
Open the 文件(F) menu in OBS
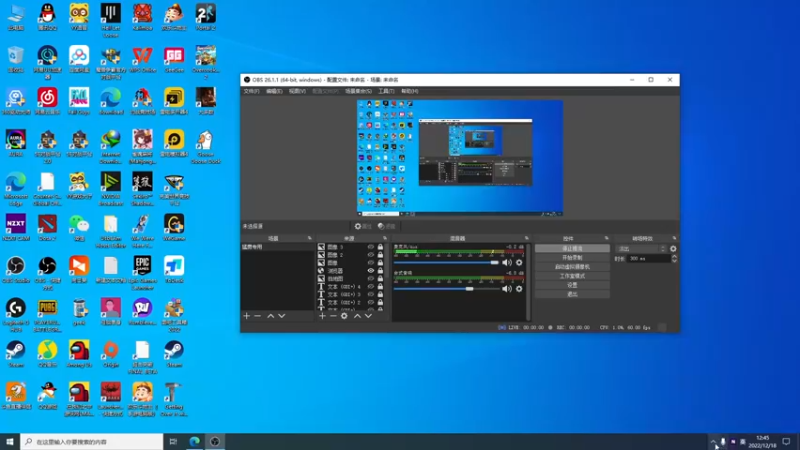(252, 91)
